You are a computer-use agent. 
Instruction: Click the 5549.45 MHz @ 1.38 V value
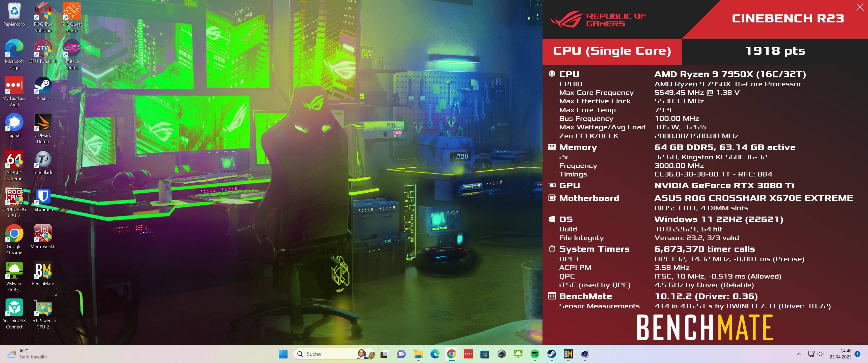click(x=697, y=93)
